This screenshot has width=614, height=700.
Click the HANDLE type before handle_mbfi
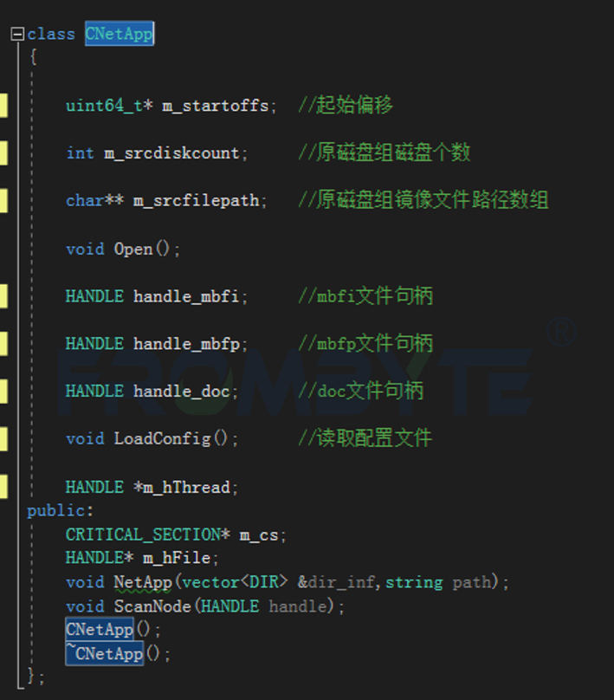click(x=94, y=296)
